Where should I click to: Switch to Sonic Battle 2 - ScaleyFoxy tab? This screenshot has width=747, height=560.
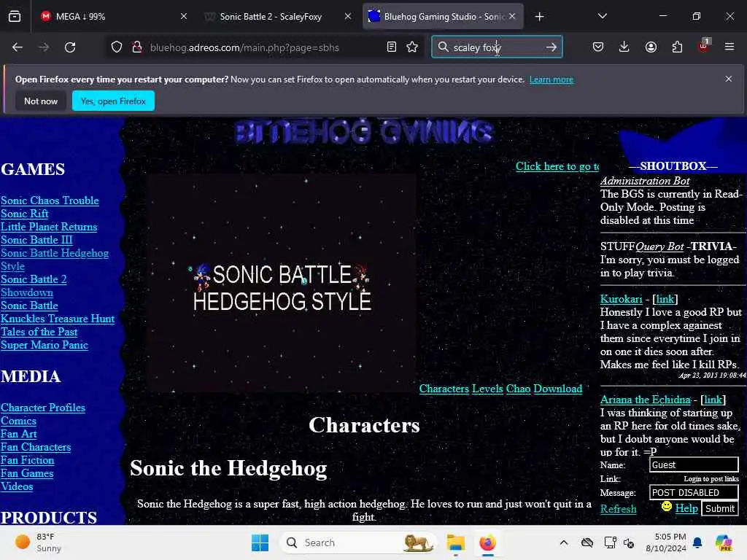[278, 17]
